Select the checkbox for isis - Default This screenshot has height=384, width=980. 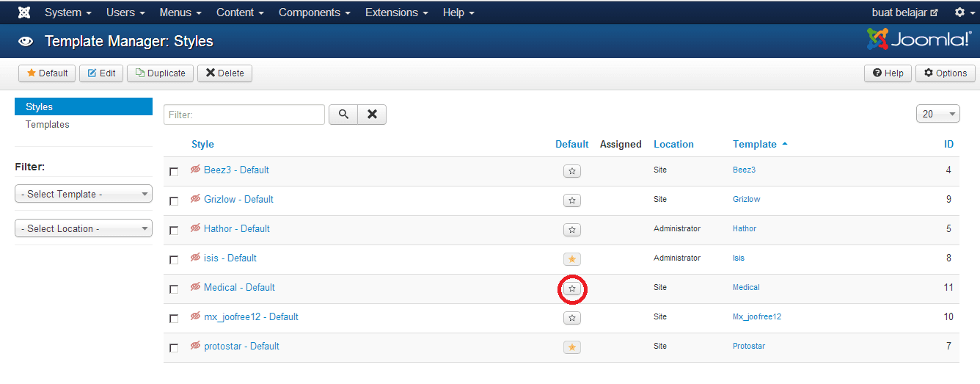point(174,260)
